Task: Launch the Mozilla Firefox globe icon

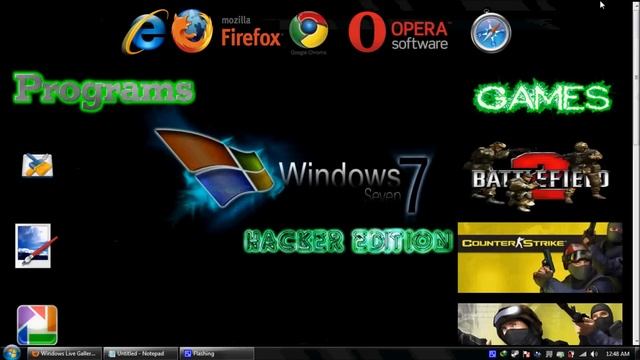Action: click(192, 31)
